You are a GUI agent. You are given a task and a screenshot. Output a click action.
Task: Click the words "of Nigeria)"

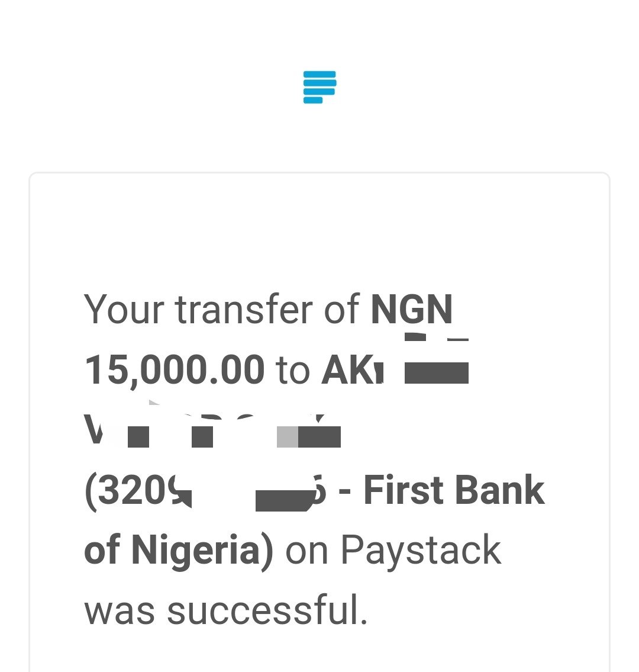pyautogui.click(x=179, y=551)
